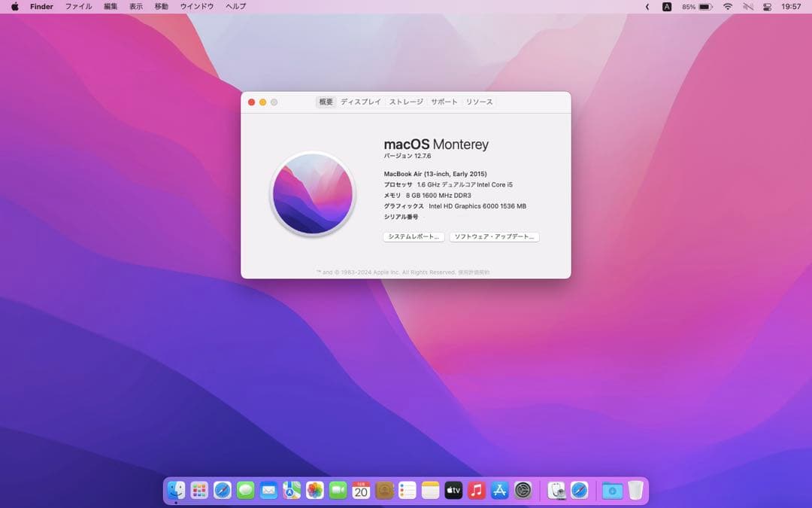This screenshot has height=508, width=812.
Task: Switch to the ディスプレイ tab
Action: tap(360, 101)
